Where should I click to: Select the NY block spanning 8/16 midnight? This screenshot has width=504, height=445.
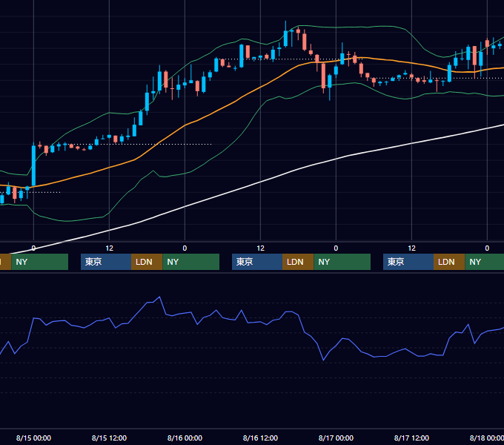(191, 262)
